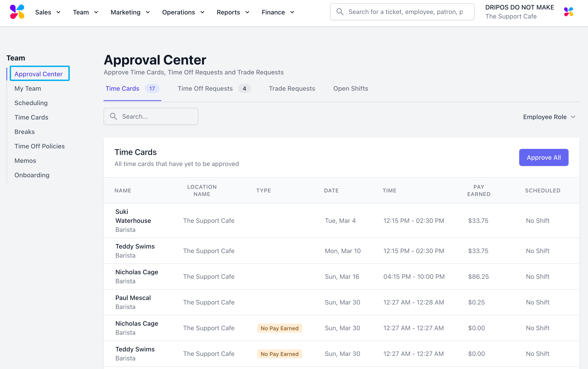Click the 4 count badge on Time Off Requests

(x=244, y=89)
